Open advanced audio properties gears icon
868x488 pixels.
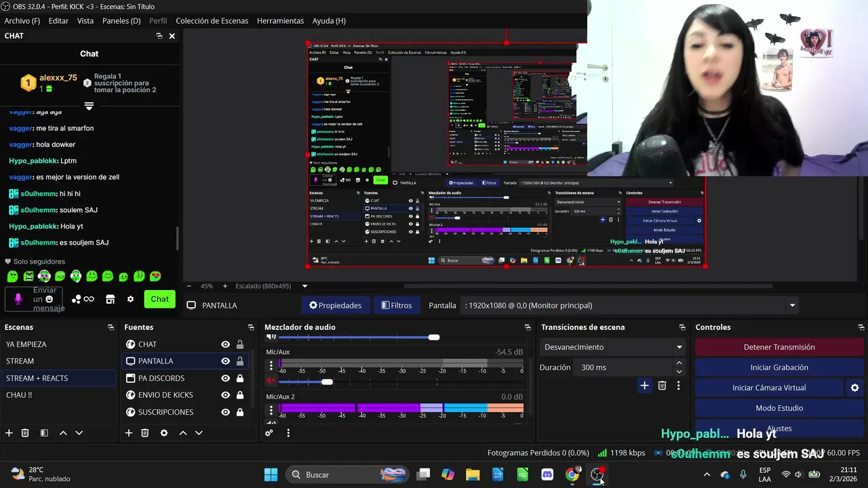(x=269, y=433)
